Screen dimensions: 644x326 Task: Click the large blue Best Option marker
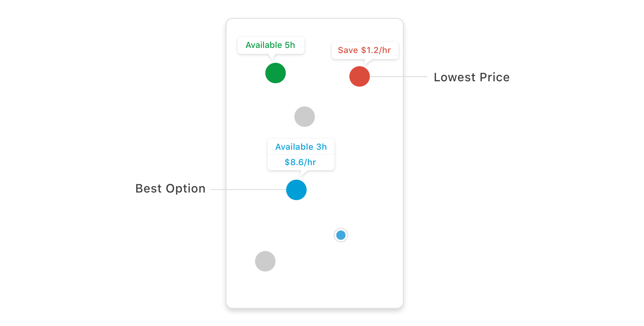(x=296, y=190)
